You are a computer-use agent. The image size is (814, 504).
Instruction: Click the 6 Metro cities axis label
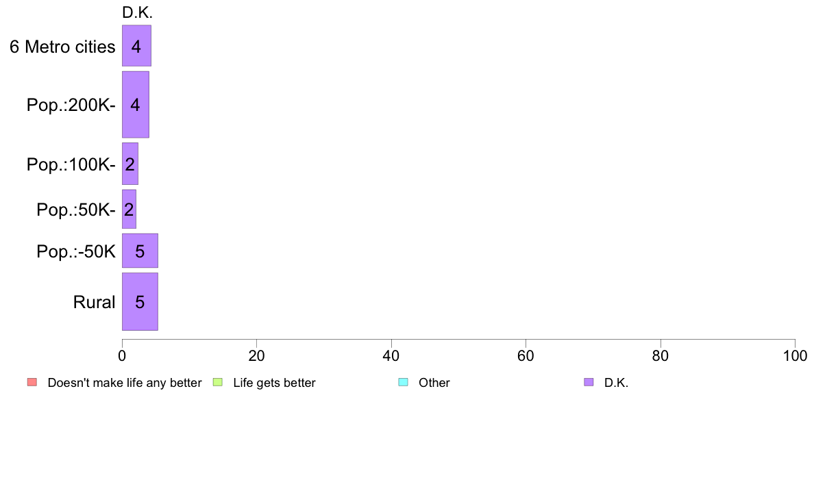(62, 47)
